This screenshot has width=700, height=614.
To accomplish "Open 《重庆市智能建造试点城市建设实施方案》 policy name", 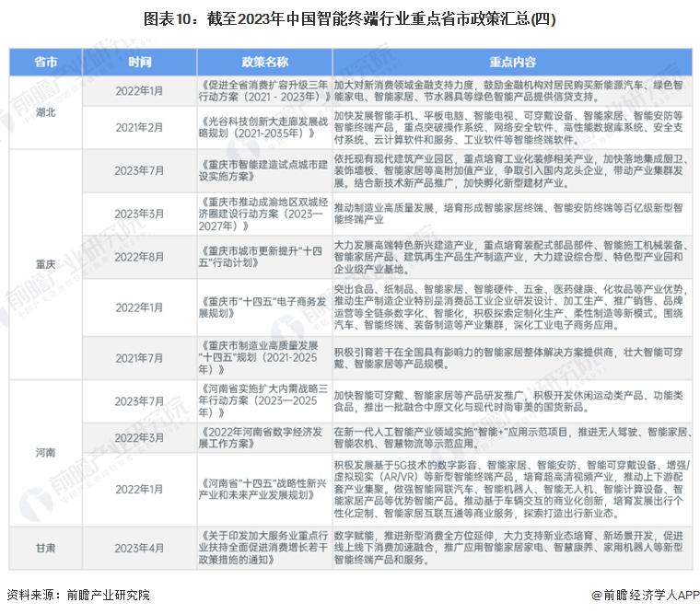I will click(x=264, y=171).
